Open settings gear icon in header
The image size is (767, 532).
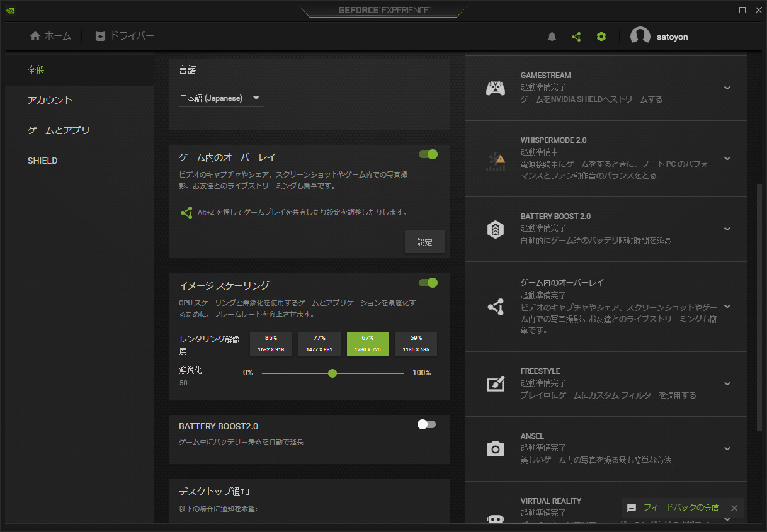click(601, 37)
